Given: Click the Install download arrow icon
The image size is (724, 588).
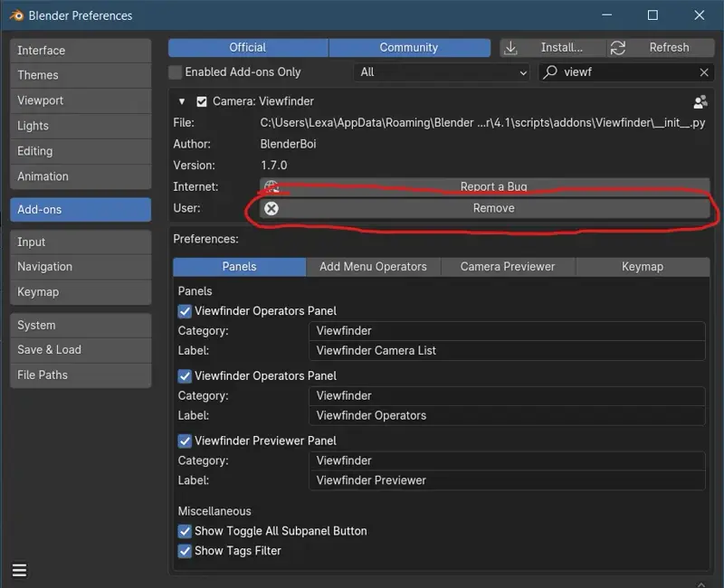Looking at the screenshot, I should tap(512, 48).
